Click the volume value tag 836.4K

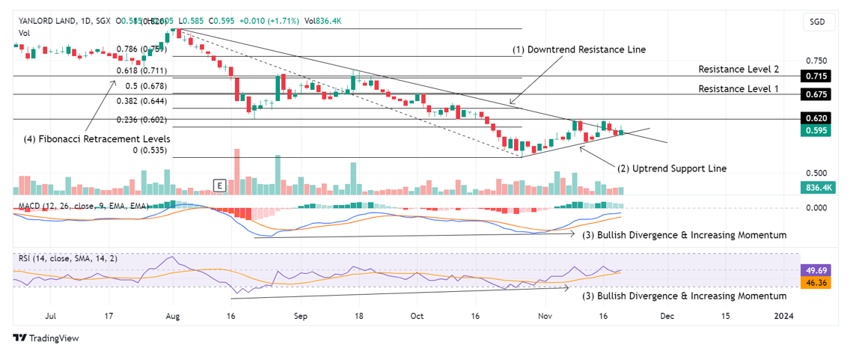pos(816,188)
